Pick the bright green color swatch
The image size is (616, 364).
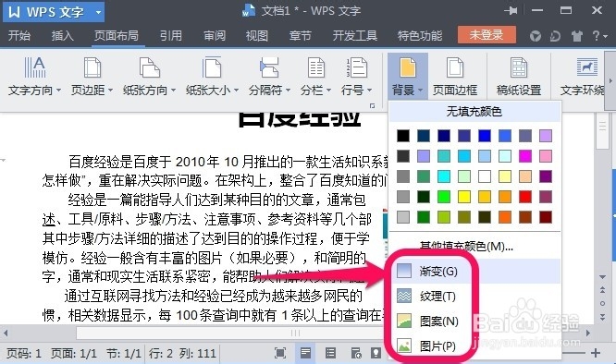(444, 197)
